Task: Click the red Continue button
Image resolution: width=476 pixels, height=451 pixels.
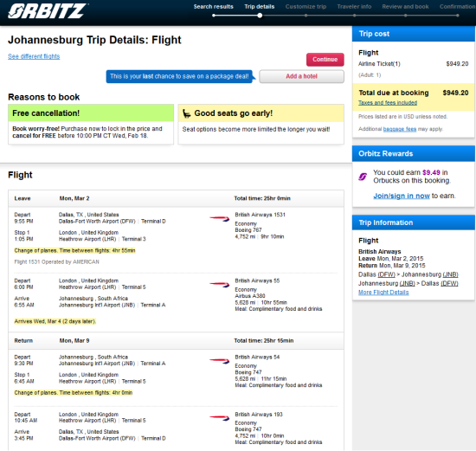Action: pyautogui.click(x=325, y=60)
